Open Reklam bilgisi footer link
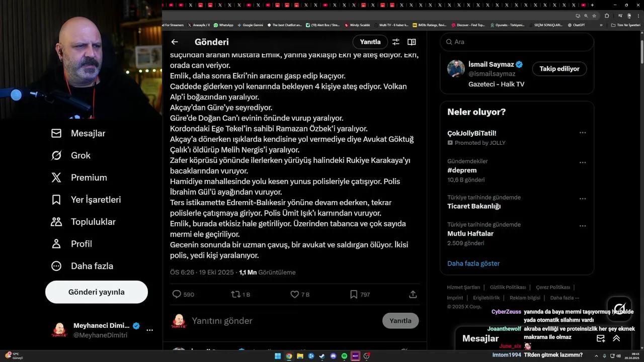This screenshot has width=644, height=362. click(x=525, y=298)
